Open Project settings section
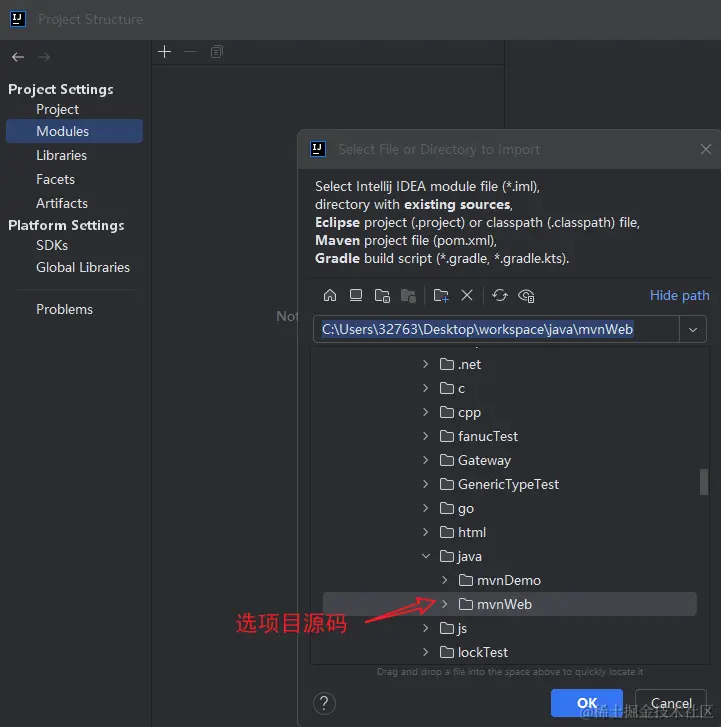 coord(57,109)
